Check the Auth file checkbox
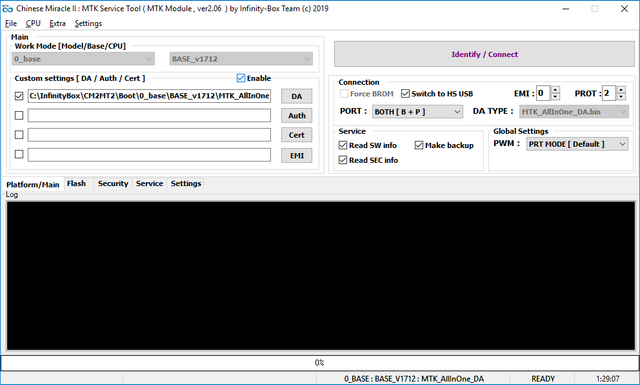640x385 pixels. coord(19,116)
